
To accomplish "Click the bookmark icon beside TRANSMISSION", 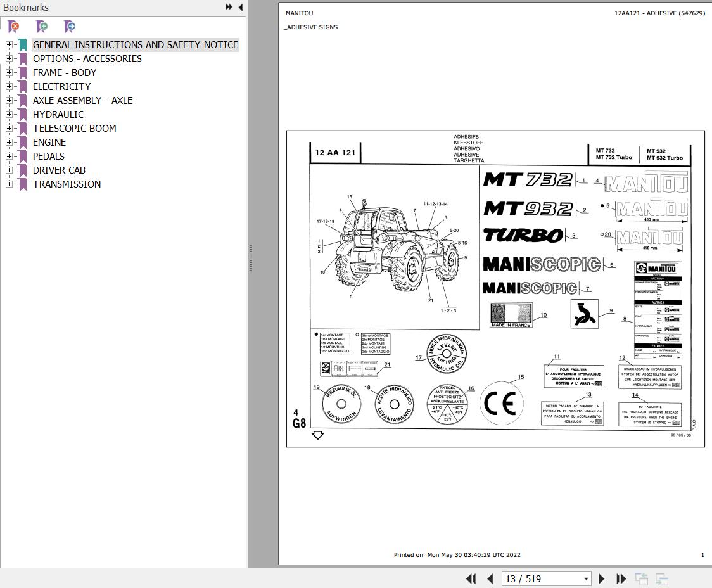I will [x=23, y=184].
